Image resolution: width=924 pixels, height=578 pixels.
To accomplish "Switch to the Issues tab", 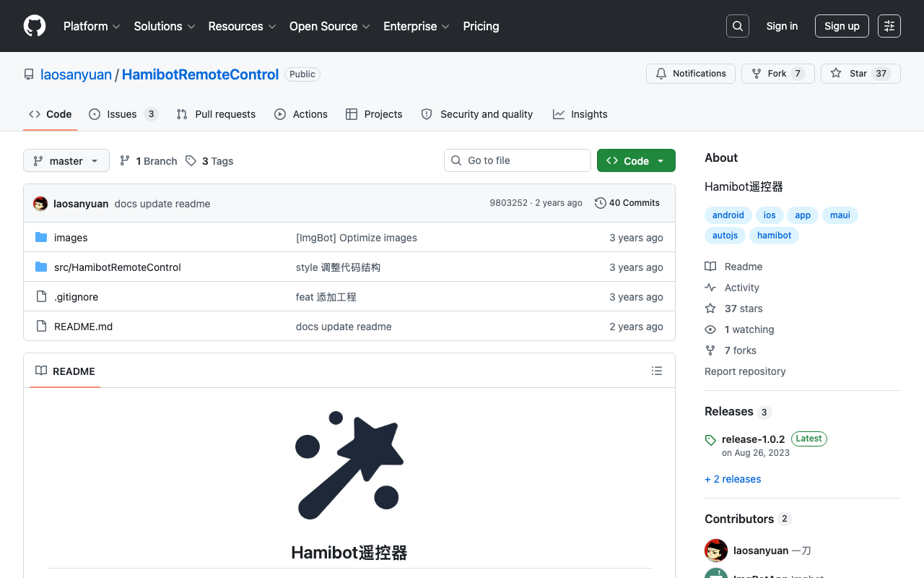I will (123, 114).
